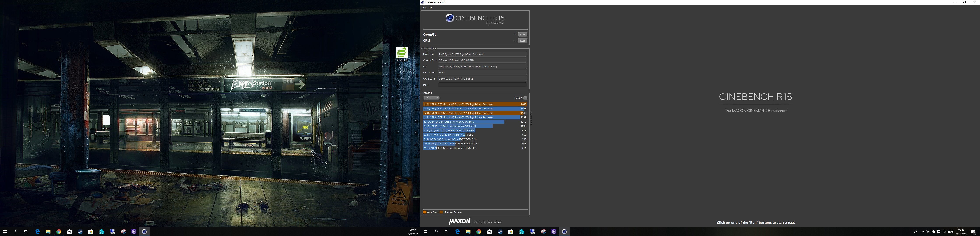Viewport: 980px width, 236px height.
Task: Launch Edge from the left display taskbar
Action: (x=38, y=232)
